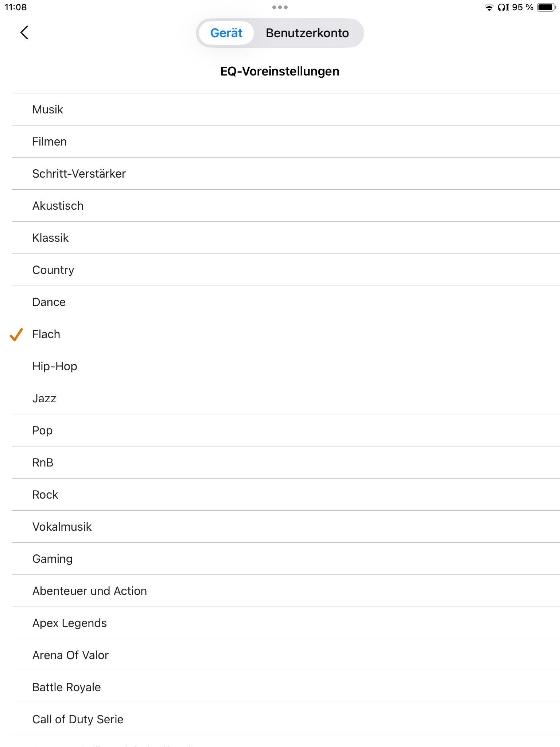
Task: Select the Call of Duty Serie preset
Action: click(78, 719)
